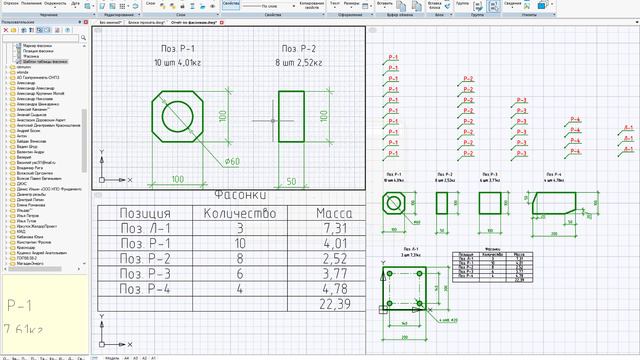Click the eye icon in the Слои panel
Image resolution: width=640 pixels, height=360 pixels.
[212, 6]
